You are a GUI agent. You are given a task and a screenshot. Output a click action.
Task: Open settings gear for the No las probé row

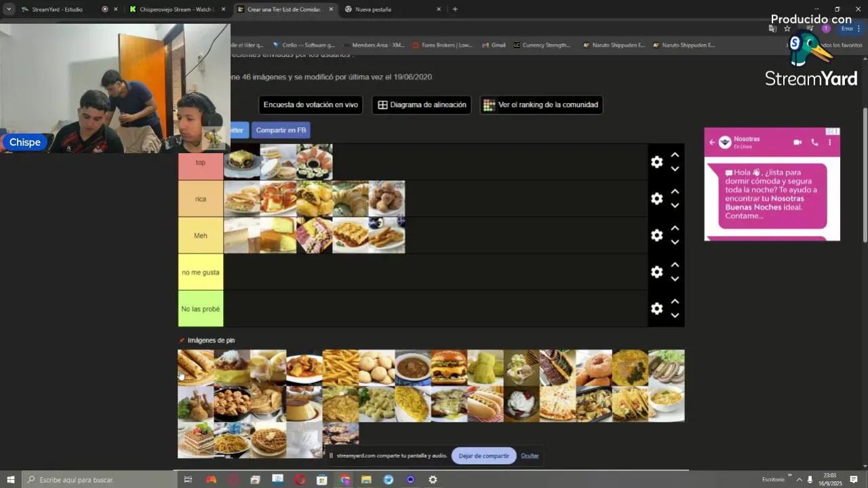(x=656, y=308)
